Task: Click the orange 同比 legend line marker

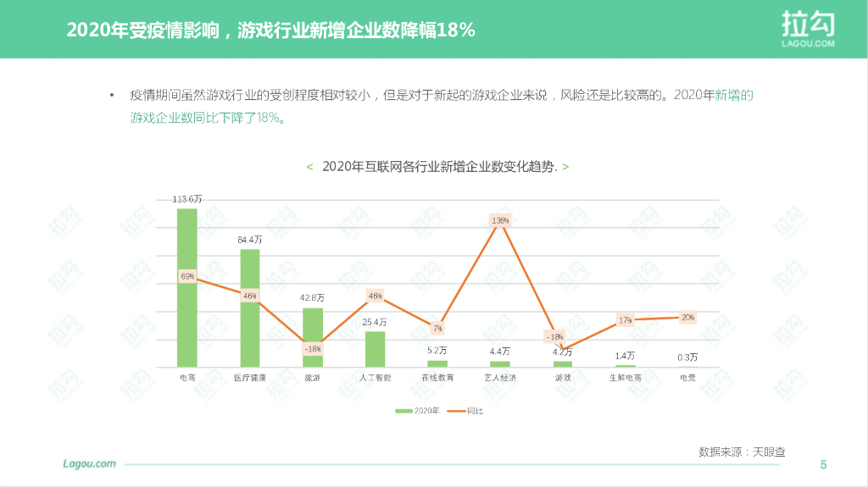Action: [x=455, y=411]
